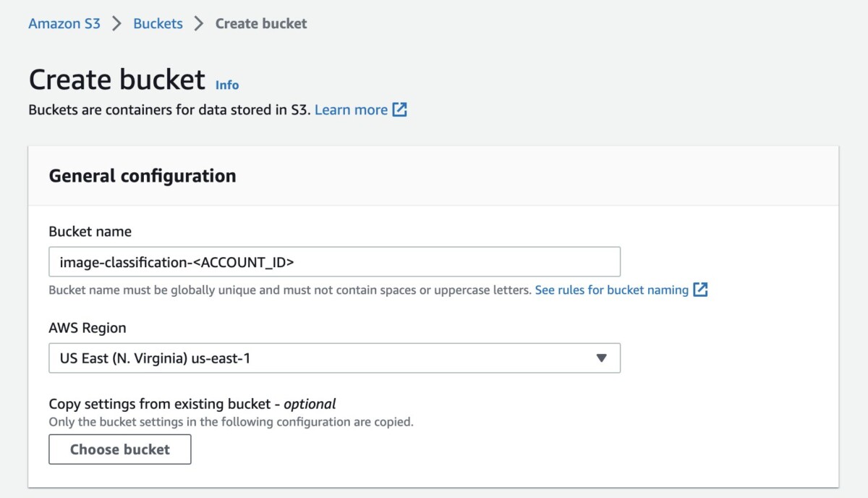868x498 pixels.
Task: Click the General configuration heading
Action: [x=142, y=176]
